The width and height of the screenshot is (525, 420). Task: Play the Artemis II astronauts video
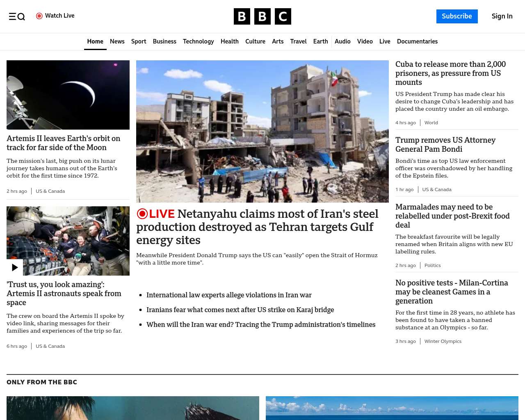point(15,267)
